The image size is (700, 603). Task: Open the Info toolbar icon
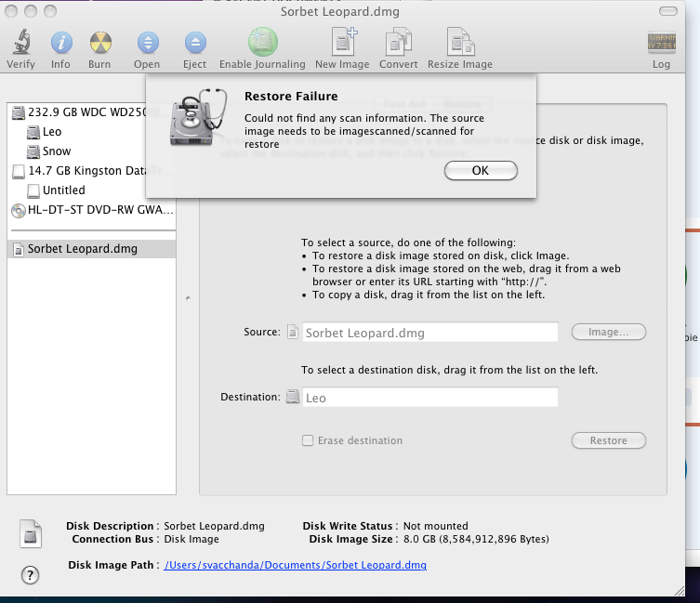[60, 43]
